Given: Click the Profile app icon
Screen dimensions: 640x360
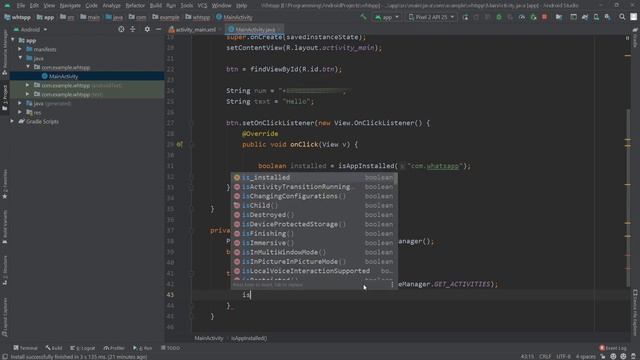Looking at the screenshot, I should click(x=522, y=17).
